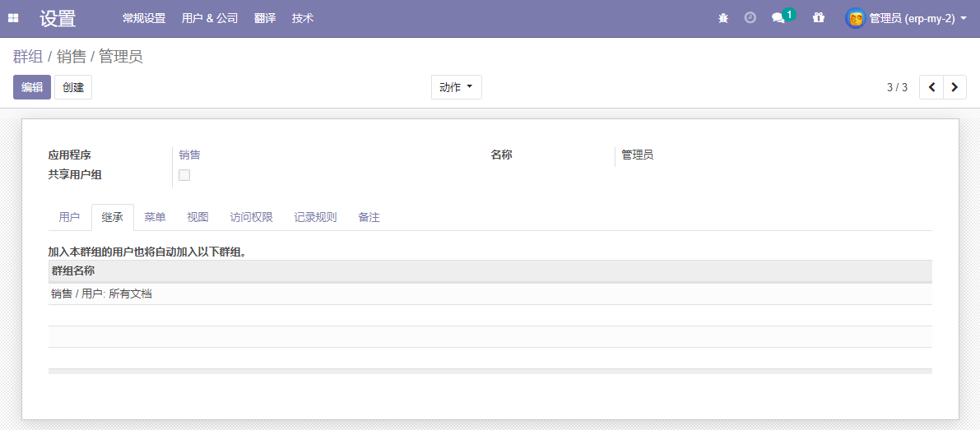Viewport: 980px width, 430px height.
Task: Open the activities clock icon
Action: pos(750,18)
